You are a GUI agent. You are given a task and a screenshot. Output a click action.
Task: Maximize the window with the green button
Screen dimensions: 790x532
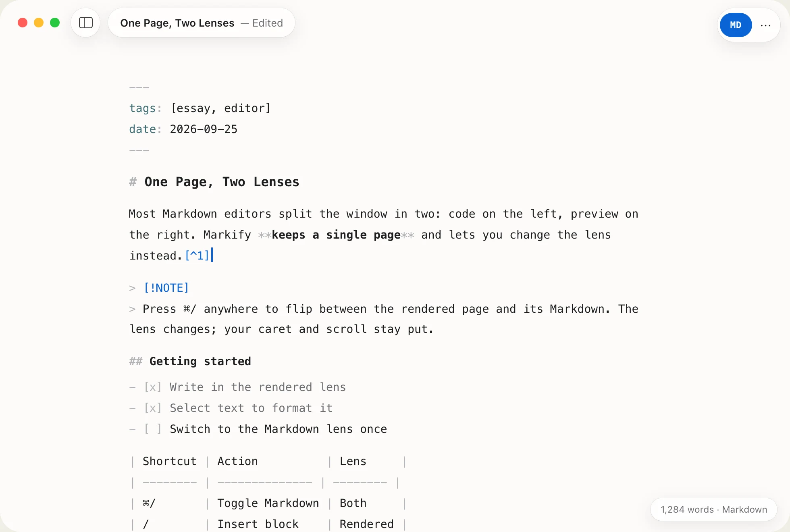coord(55,23)
